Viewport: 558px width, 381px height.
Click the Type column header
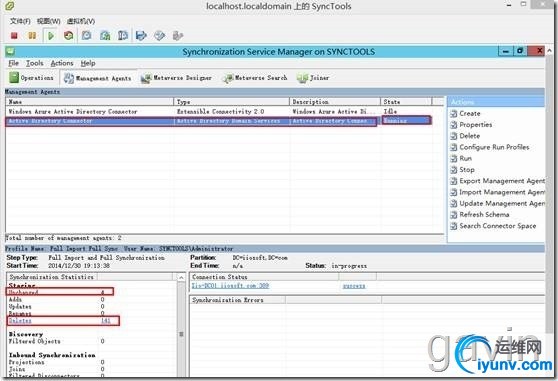pos(232,102)
